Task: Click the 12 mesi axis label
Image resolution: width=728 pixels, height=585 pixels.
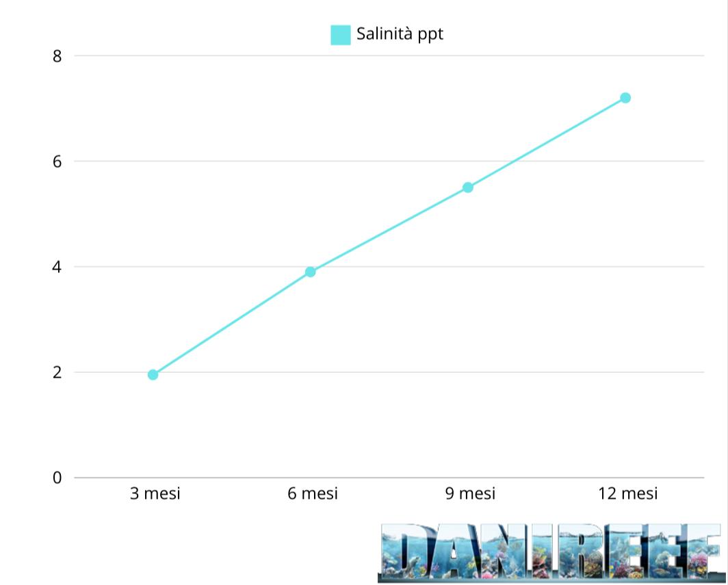Action: coord(627,493)
